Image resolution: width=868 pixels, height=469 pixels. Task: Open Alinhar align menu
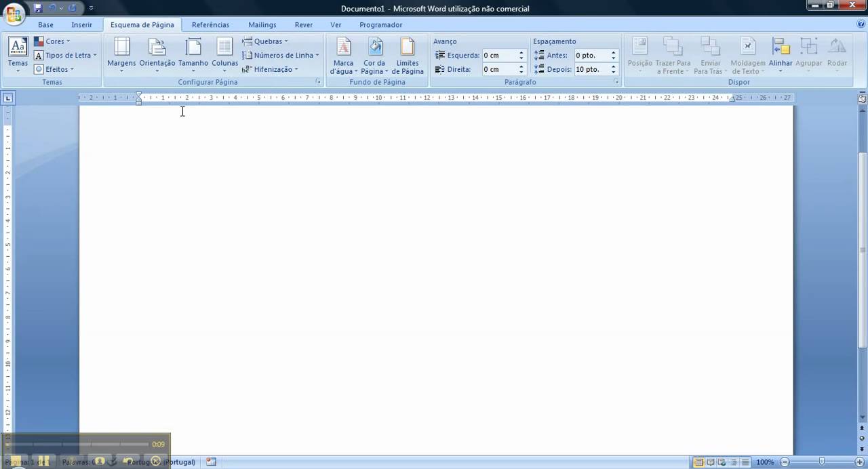781,56
